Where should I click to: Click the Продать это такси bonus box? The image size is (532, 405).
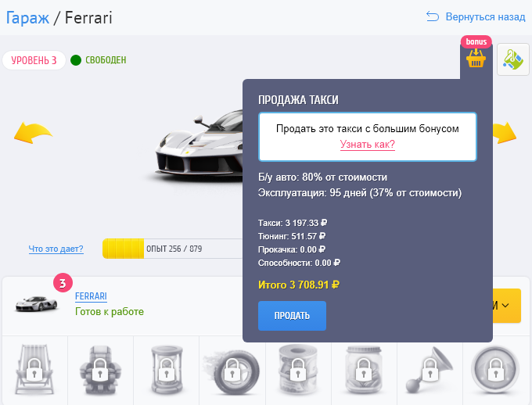click(368, 137)
